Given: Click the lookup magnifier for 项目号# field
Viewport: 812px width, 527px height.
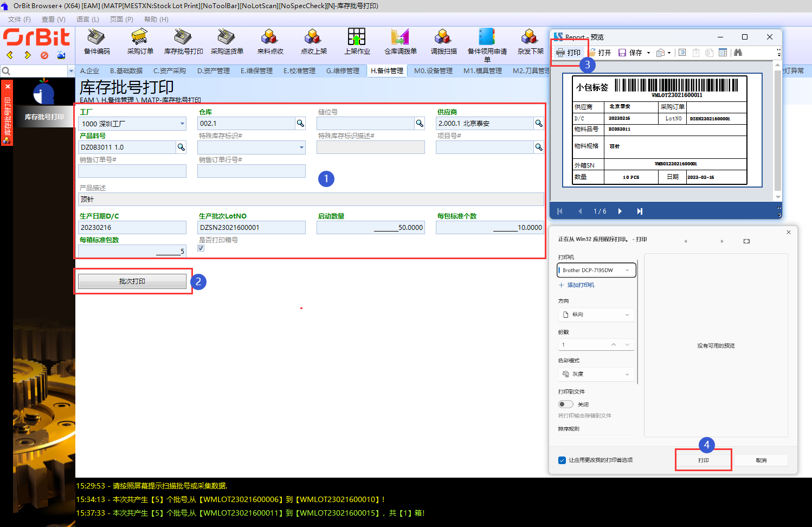Looking at the screenshot, I should coord(539,147).
